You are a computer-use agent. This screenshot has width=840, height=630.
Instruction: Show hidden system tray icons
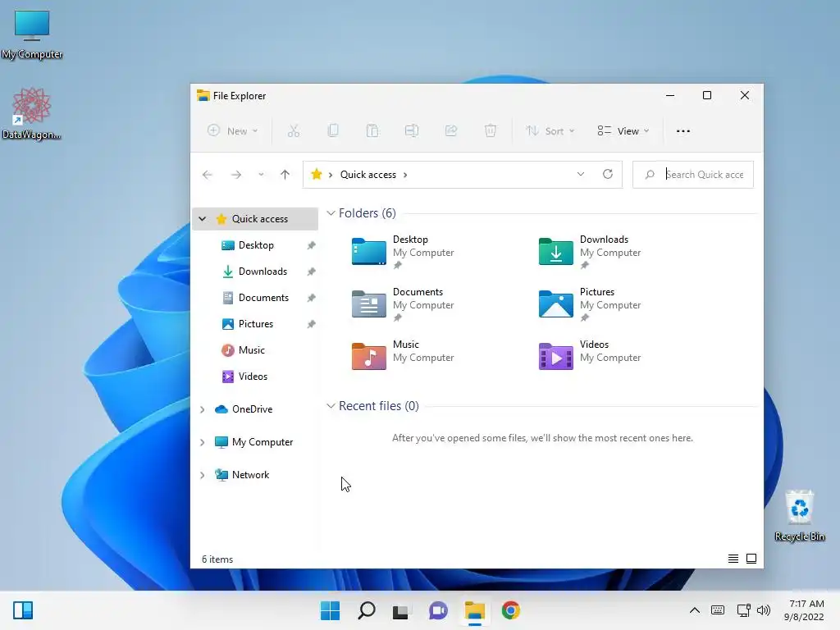(694, 610)
